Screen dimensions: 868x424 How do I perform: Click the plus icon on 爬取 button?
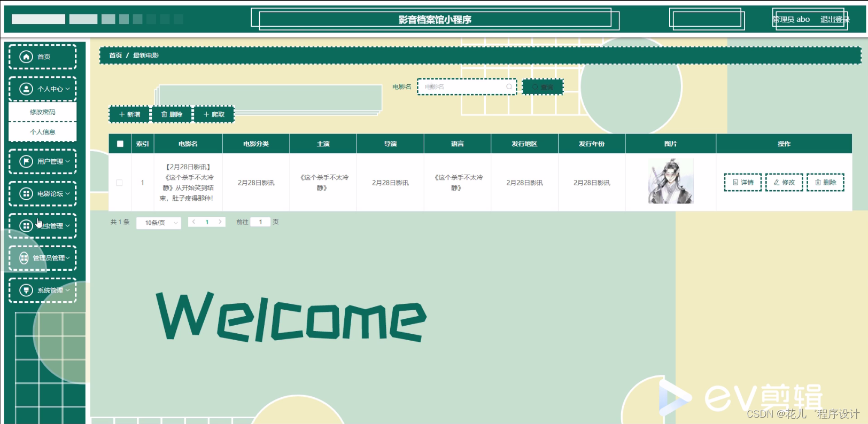pos(206,114)
